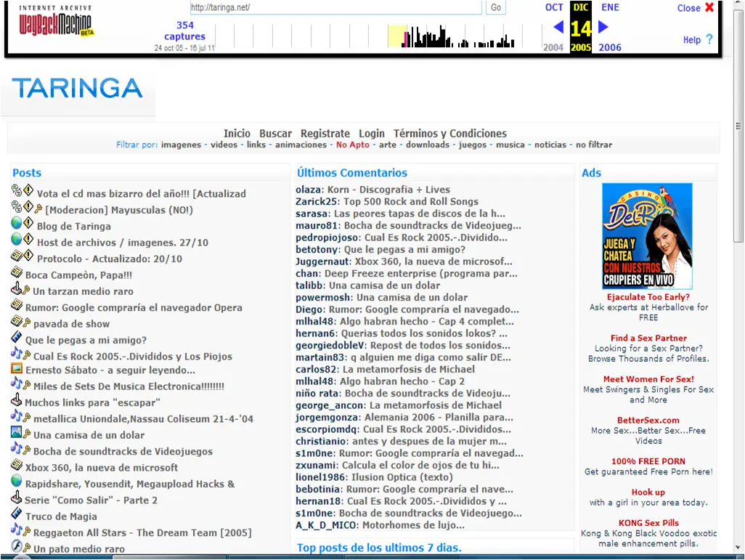Select OCT month in Wayback toolbar
The height and width of the screenshot is (560, 745).
tap(554, 7)
